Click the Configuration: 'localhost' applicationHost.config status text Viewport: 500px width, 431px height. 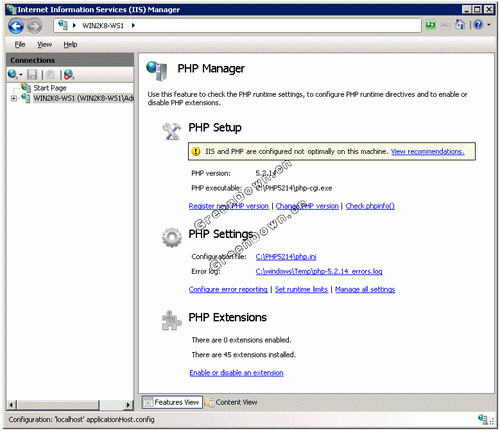coord(81,419)
